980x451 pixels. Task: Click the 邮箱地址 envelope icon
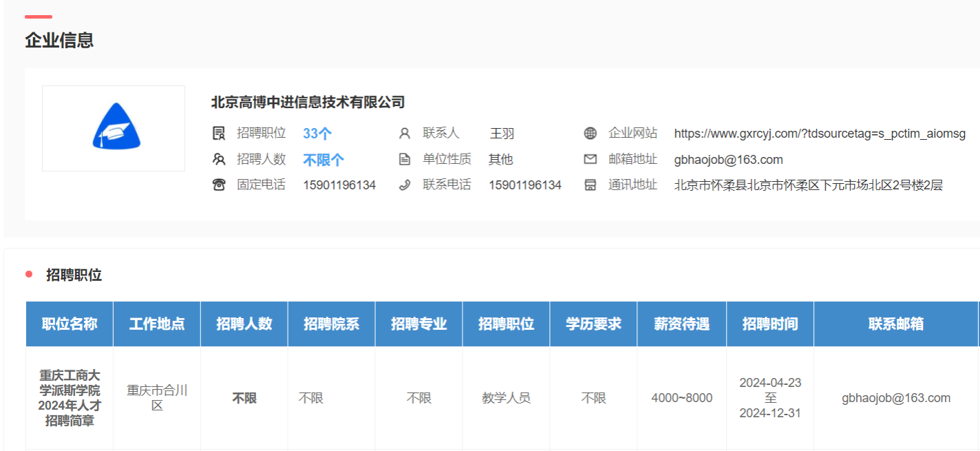[x=590, y=160]
